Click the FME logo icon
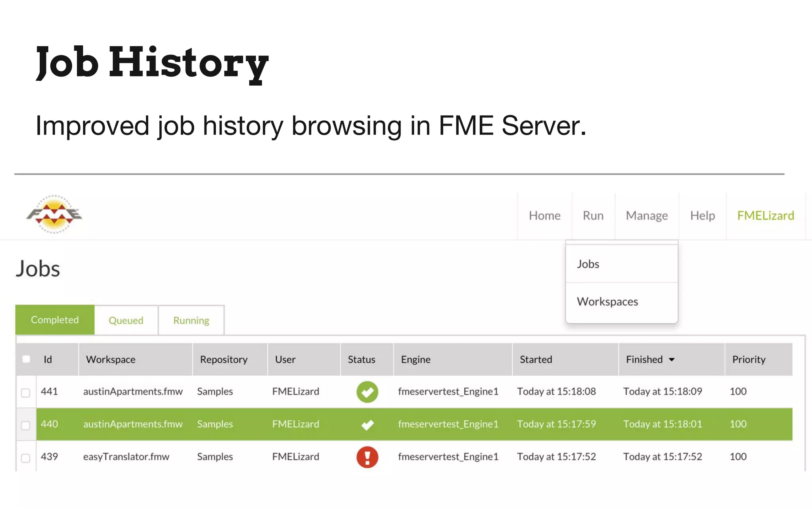The height and width of the screenshot is (508, 812). coord(54,214)
